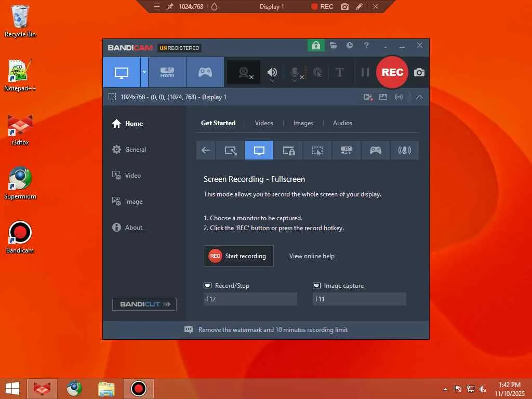The image size is (532, 399).
Task: Collapse the Bandicam window with the chevron
Action: [420, 97]
